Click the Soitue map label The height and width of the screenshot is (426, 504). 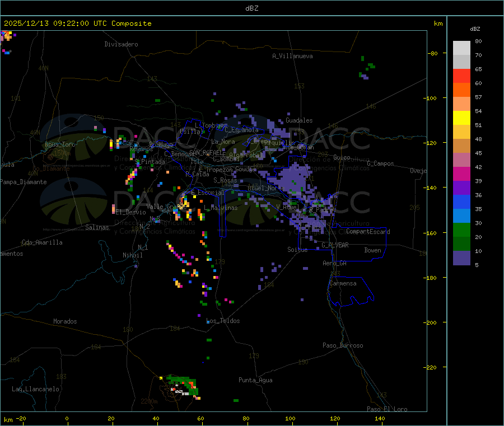297,250
